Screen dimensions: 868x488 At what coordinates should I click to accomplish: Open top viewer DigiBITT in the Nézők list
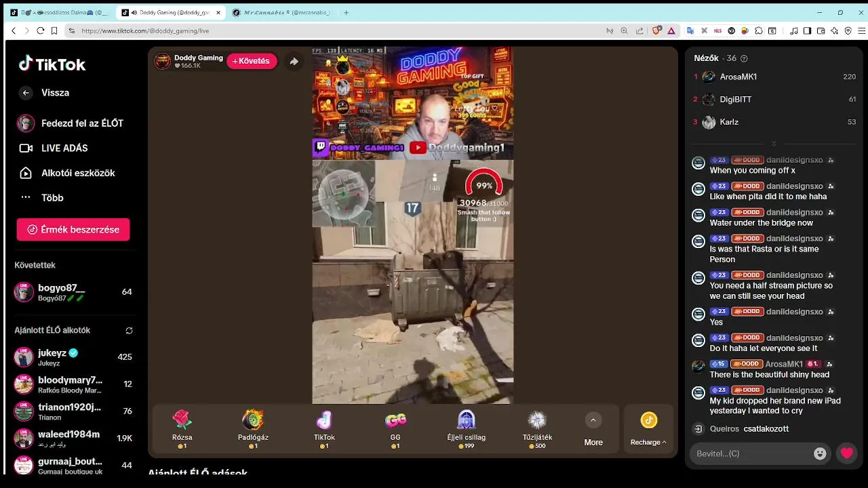click(774, 100)
